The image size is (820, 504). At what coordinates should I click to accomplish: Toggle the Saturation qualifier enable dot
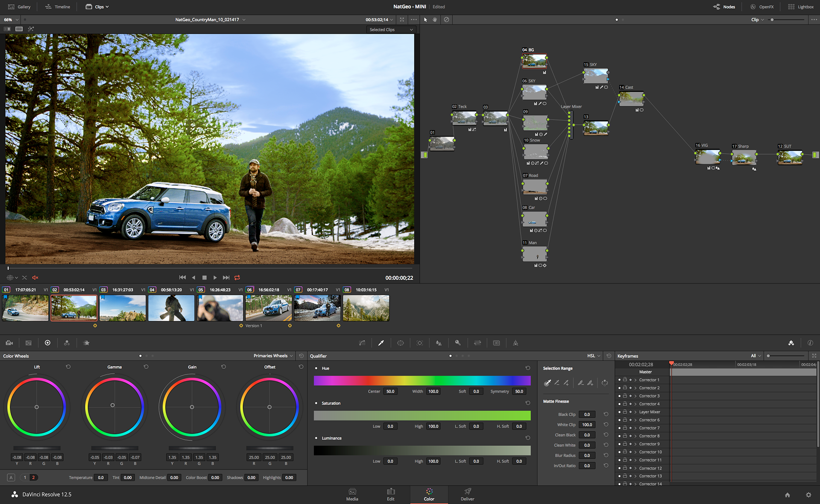tap(316, 403)
